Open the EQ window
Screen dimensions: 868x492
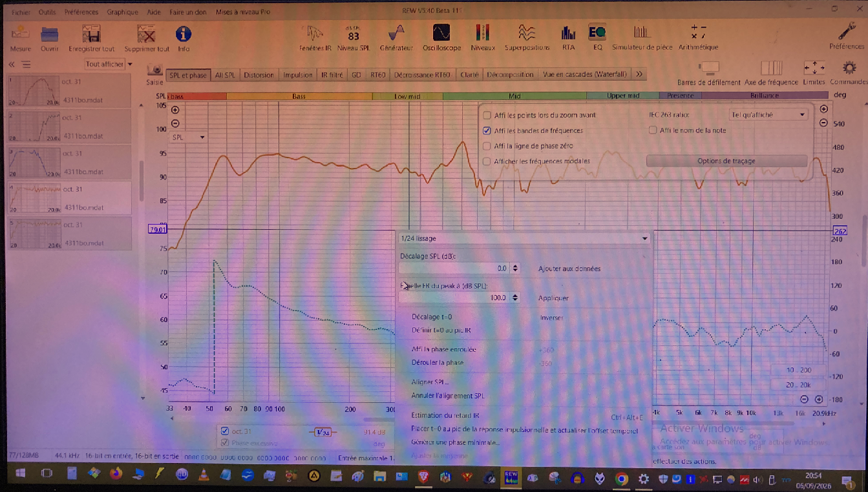point(597,38)
